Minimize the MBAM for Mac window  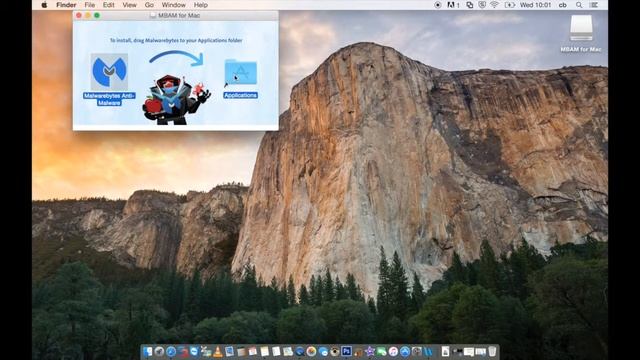pyautogui.click(x=88, y=16)
